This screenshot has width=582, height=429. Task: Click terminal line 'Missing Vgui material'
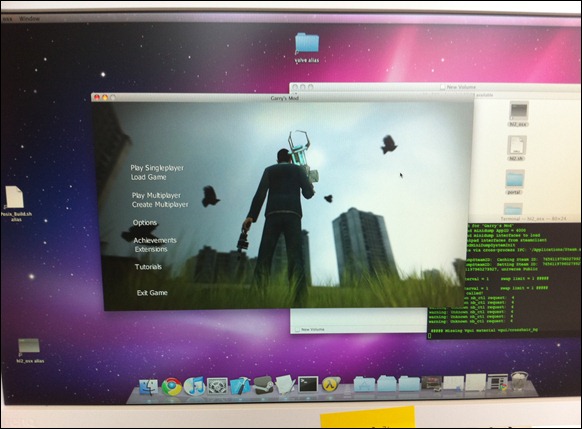coord(484,330)
